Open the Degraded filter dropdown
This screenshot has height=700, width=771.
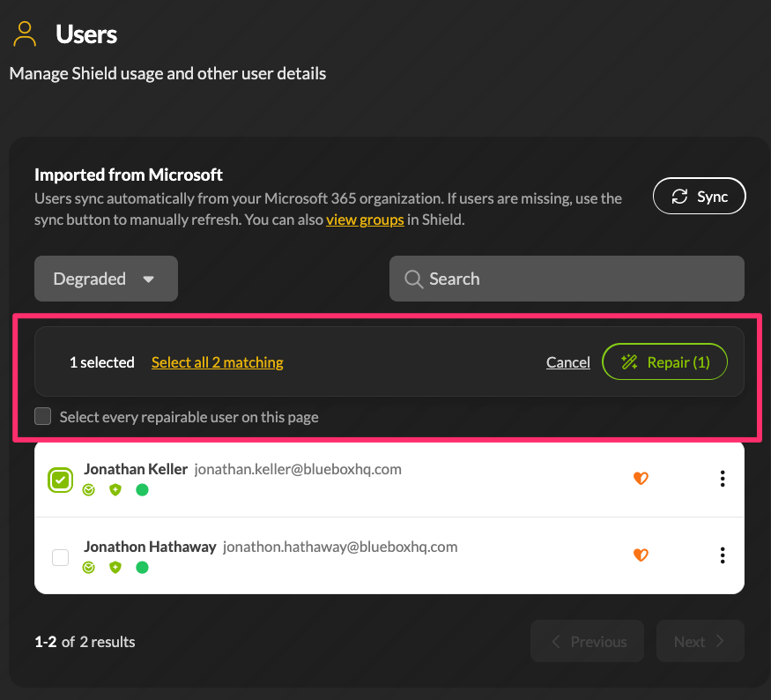point(107,279)
